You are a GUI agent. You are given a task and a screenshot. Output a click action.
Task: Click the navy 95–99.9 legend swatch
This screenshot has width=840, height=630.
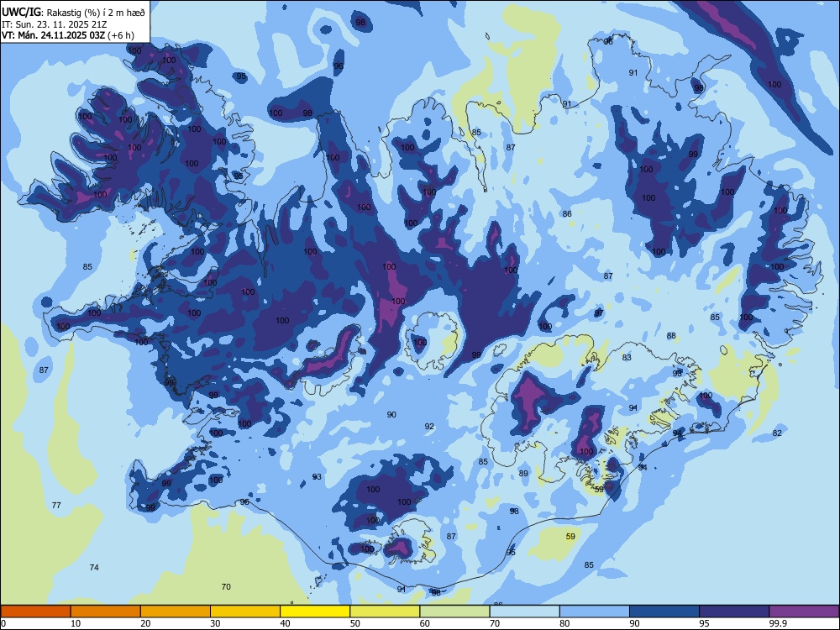[734, 612]
